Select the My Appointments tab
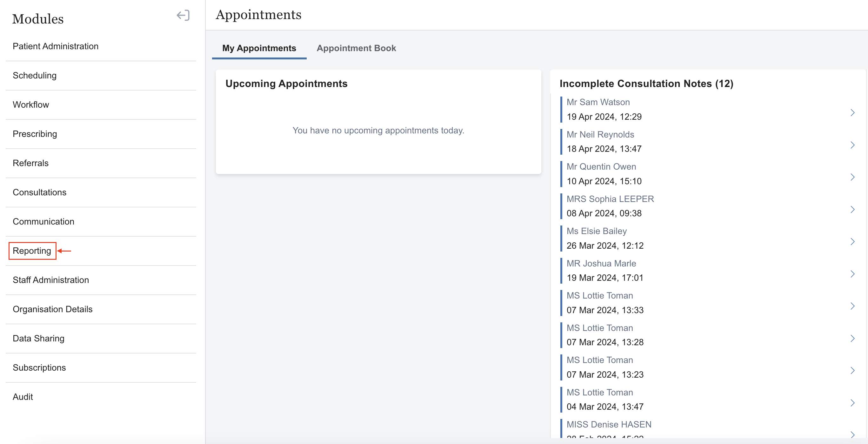 259,48
